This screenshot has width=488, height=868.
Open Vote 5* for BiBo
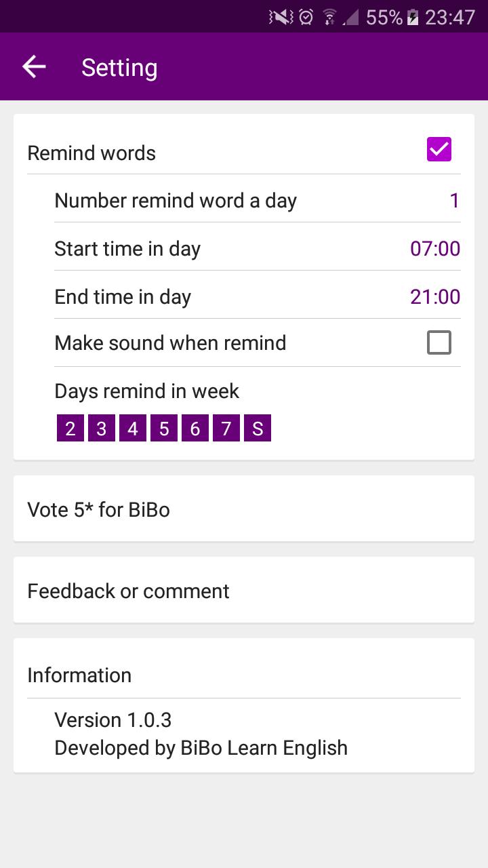pyautogui.click(x=244, y=509)
